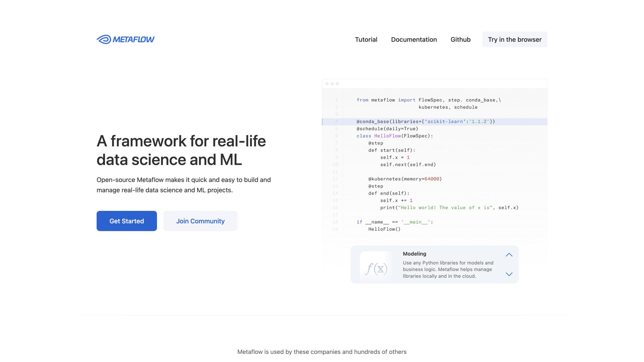644x362 pixels.
Task: Click the Get Started button
Action: click(x=126, y=221)
